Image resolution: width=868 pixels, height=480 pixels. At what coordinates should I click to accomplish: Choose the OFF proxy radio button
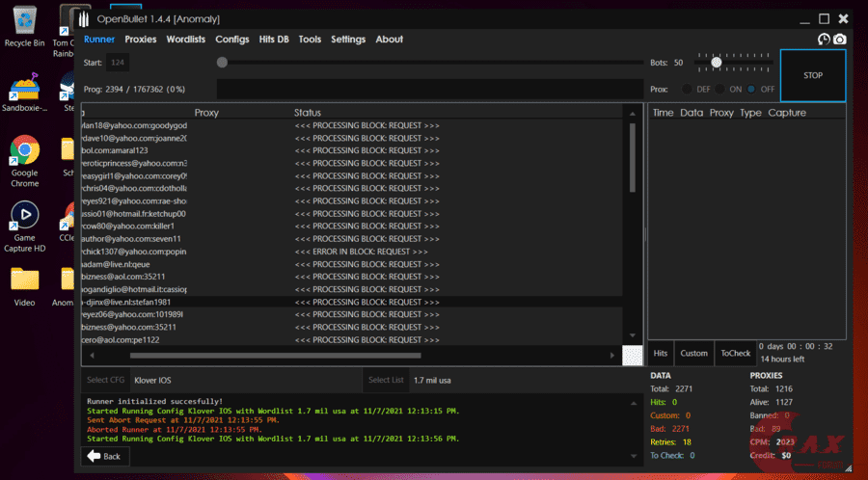(x=752, y=89)
